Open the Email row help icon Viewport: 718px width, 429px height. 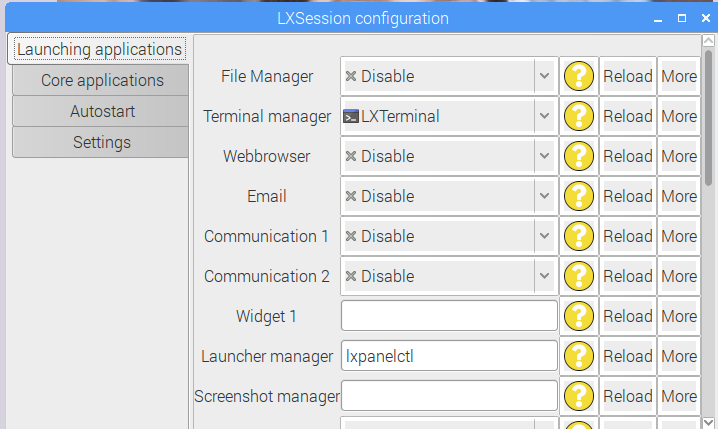(x=579, y=196)
